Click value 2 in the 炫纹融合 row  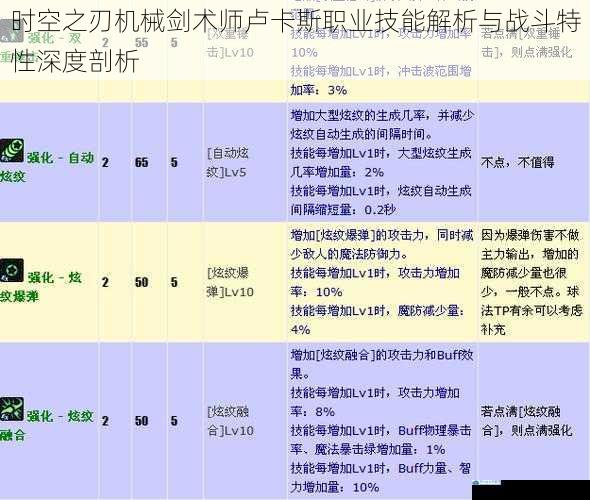tap(105, 421)
